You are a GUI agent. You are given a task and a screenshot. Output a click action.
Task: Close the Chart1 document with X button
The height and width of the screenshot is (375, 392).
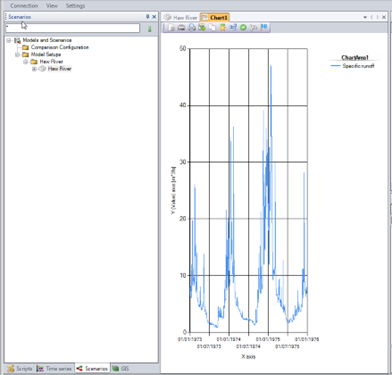coord(384,17)
